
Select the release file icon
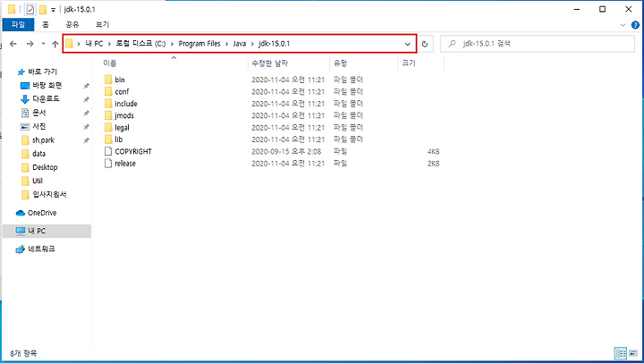pos(108,163)
